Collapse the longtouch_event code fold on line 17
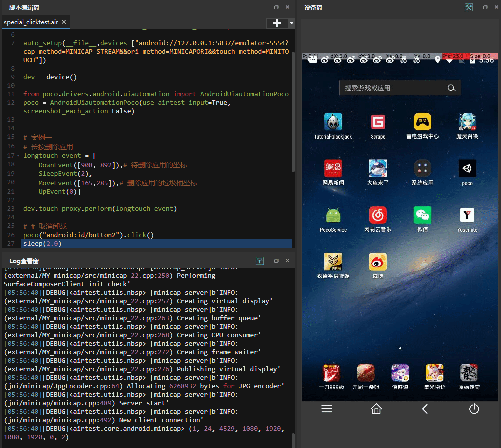 [x=18, y=156]
